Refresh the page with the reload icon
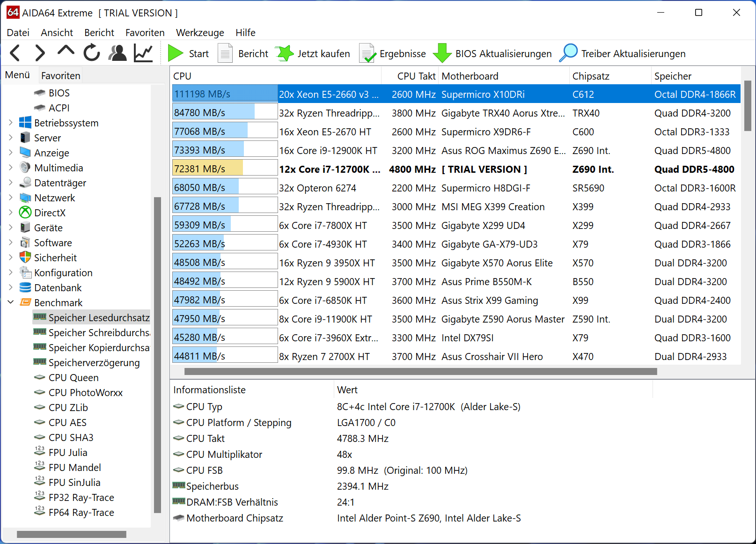Screen dimensions: 756x544 coord(92,53)
